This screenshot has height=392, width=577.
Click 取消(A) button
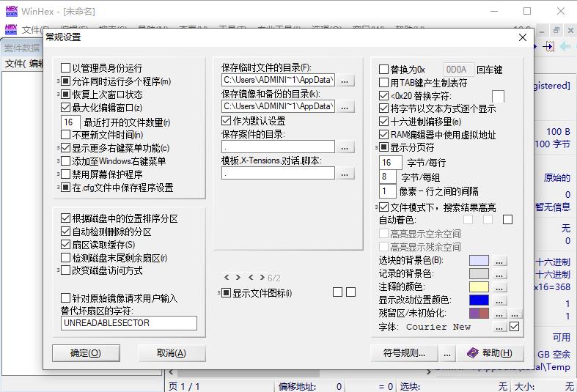(172, 353)
